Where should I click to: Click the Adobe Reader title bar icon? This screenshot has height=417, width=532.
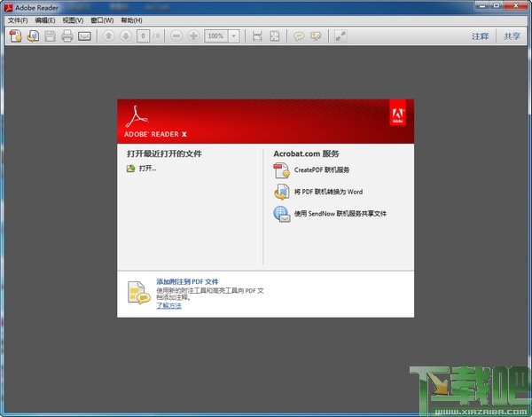click(9, 7)
